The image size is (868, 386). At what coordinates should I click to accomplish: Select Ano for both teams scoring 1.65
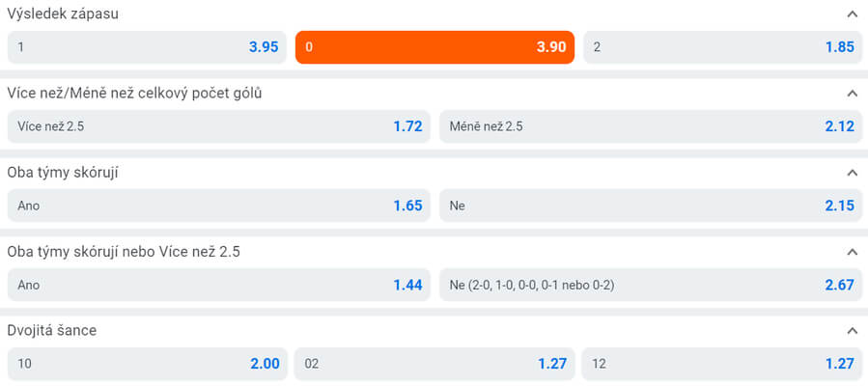pos(218,206)
